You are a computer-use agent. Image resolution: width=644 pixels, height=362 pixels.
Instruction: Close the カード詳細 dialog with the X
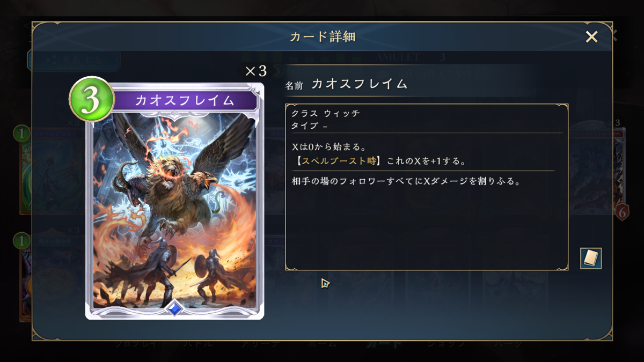click(591, 36)
